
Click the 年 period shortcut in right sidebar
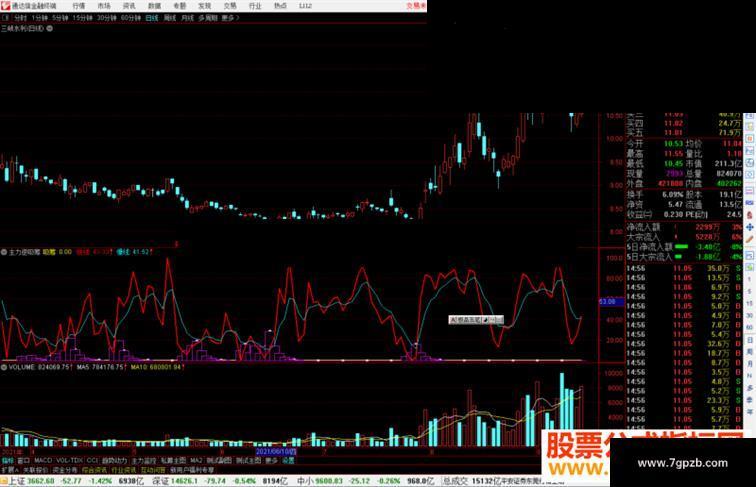pyautogui.click(x=750, y=412)
